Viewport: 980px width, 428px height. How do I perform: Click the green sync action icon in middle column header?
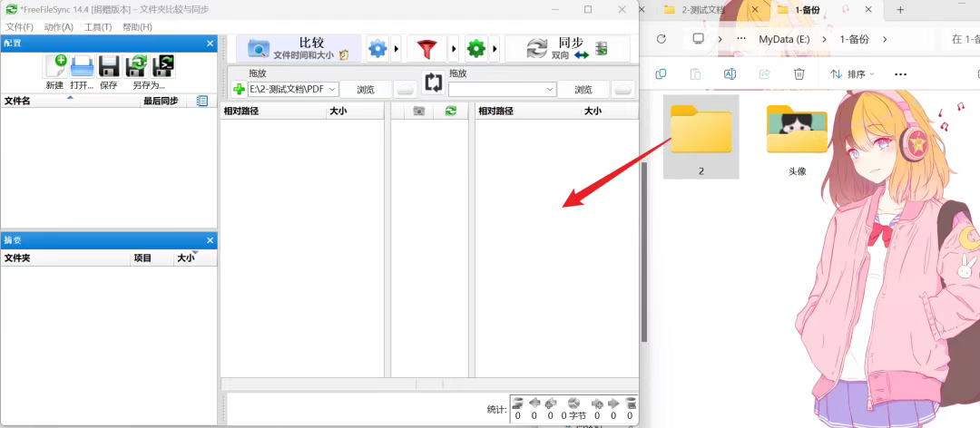pyautogui.click(x=451, y=112)
